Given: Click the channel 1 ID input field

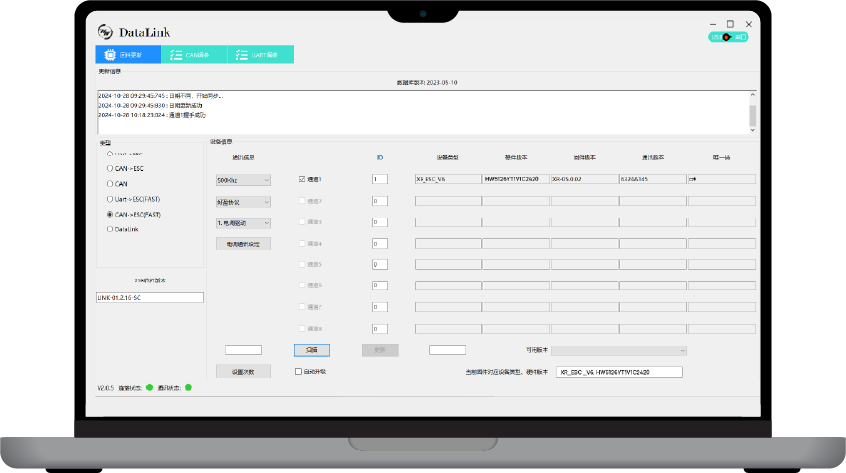Looking at the screenshot, I should [x=379, y=180].
